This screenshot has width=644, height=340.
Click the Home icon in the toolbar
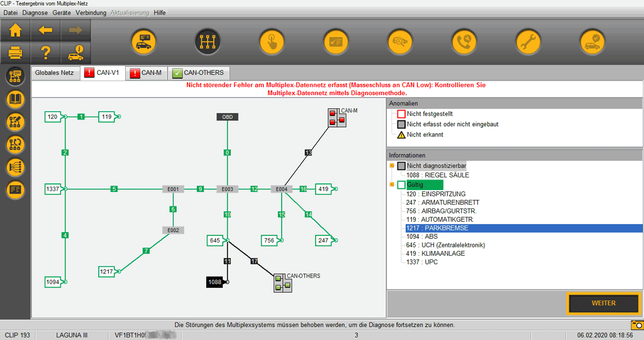[15, 30]
